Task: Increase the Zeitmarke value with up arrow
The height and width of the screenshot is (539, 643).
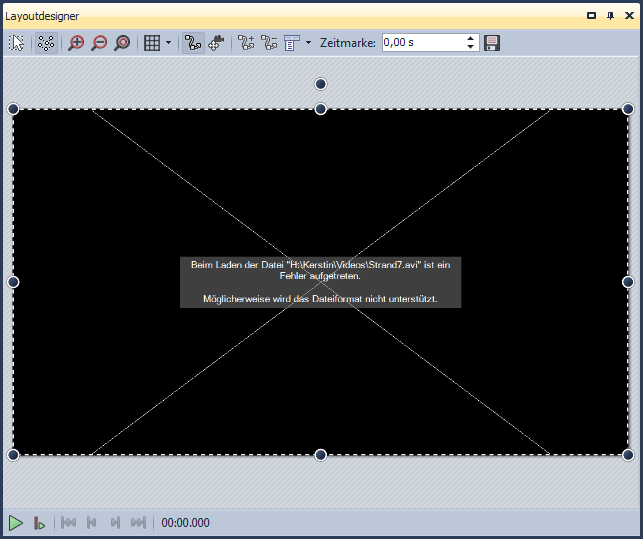Action: click(471, 39)
